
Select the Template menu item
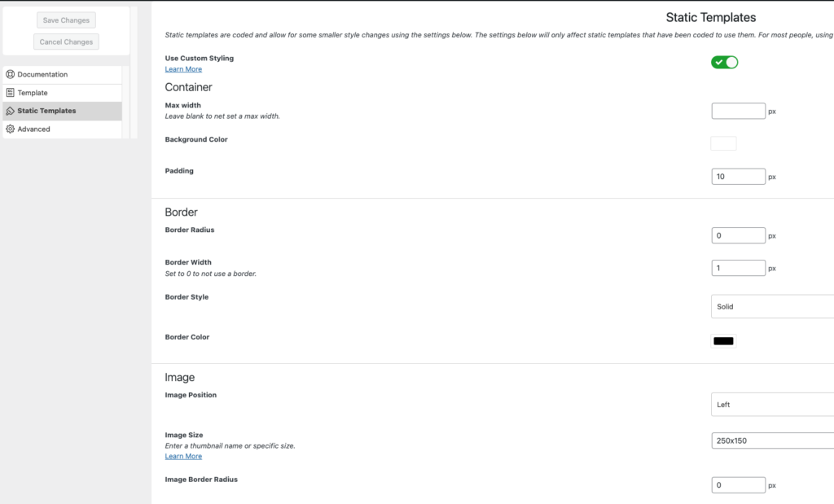62,93
